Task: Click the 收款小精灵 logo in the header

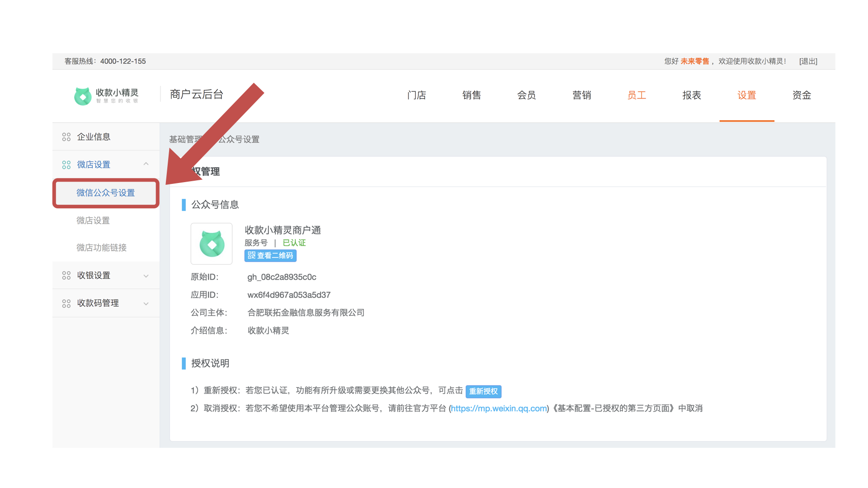Action: 107,95
